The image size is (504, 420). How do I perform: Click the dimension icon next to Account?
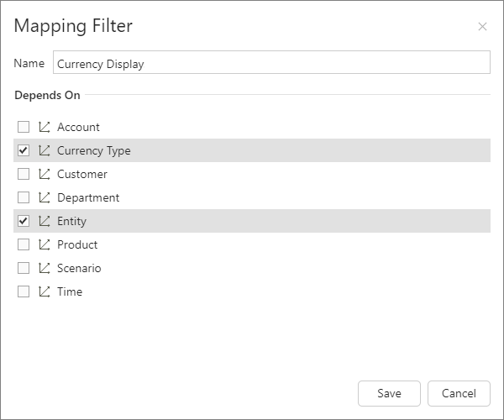45,127
